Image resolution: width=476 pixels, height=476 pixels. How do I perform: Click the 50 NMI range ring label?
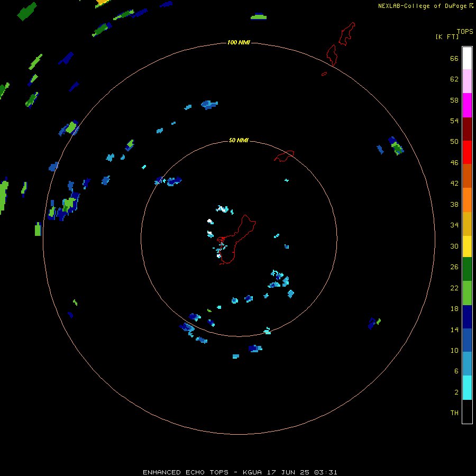(239, 140)
